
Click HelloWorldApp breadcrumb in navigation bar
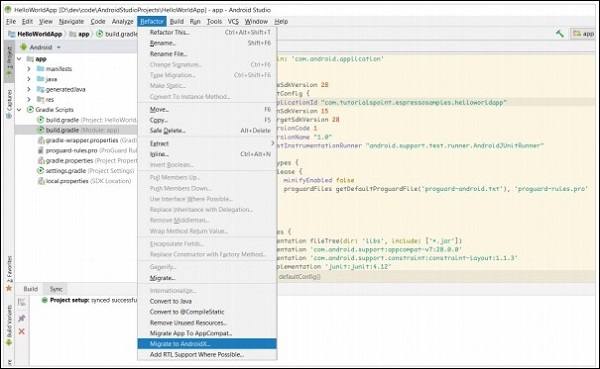[36, 34]
